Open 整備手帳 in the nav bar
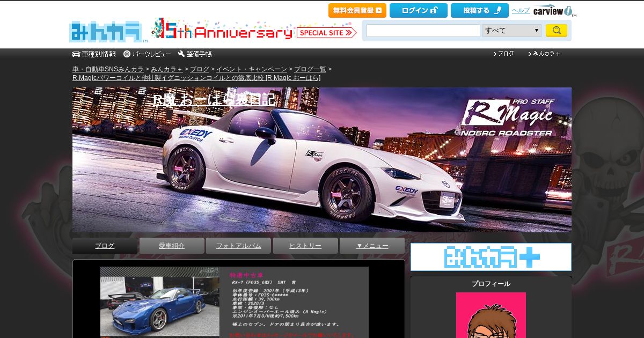Viewport: 644px width, 338px height. pos(195,54)
